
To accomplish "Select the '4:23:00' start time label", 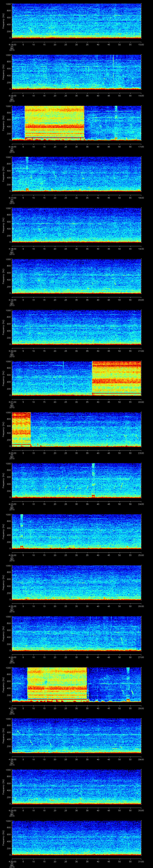I will [x=12, y=504].
